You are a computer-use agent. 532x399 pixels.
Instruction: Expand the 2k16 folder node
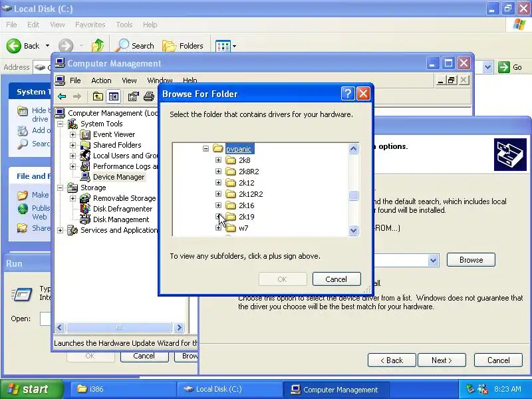click(x=219, y=205)
